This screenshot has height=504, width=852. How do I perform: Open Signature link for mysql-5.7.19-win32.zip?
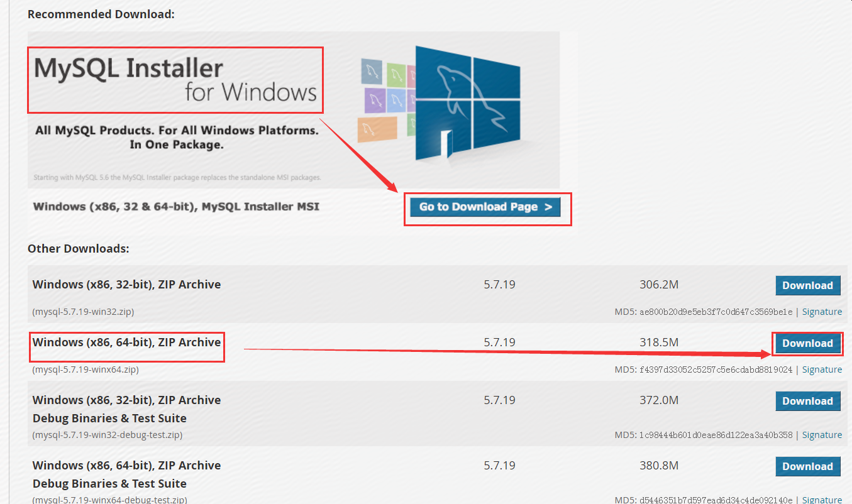pos(822,312)
